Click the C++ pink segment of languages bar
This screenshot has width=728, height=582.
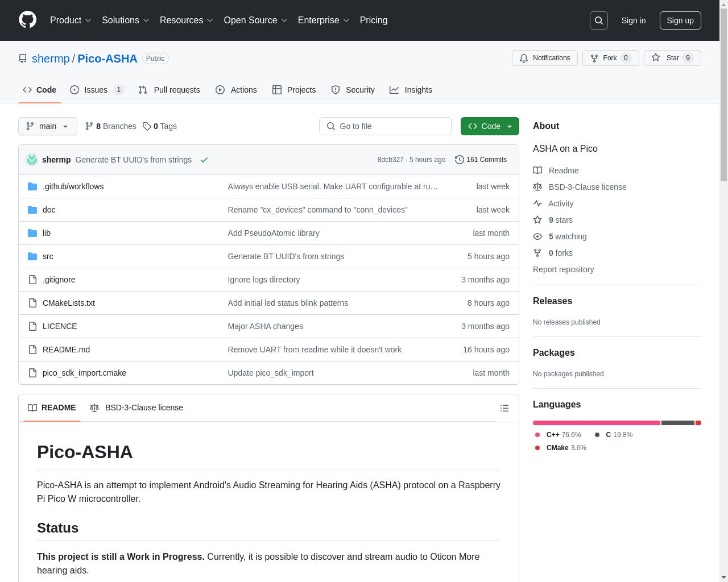coord(597,423)
